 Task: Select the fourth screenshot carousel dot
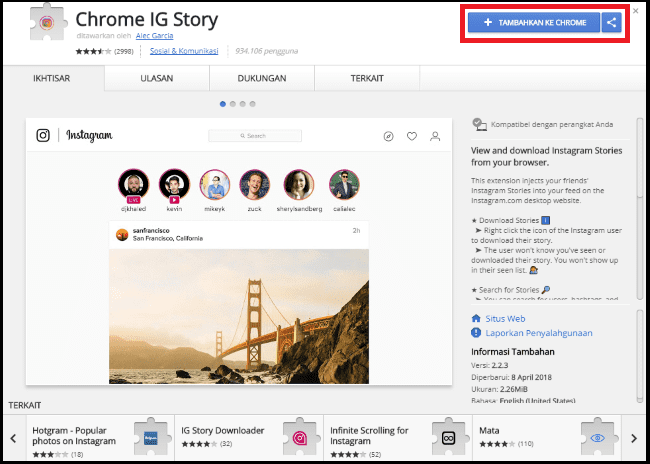pos(252,104)
